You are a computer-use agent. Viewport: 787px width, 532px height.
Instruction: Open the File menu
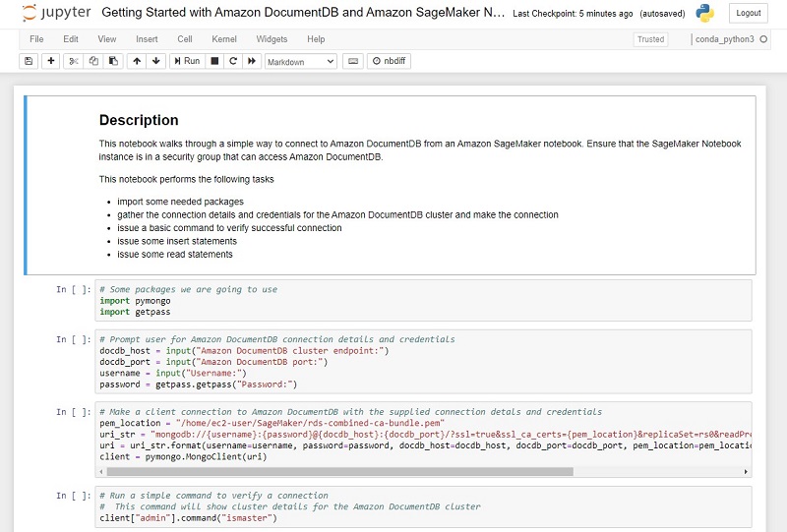click(36, 39)
